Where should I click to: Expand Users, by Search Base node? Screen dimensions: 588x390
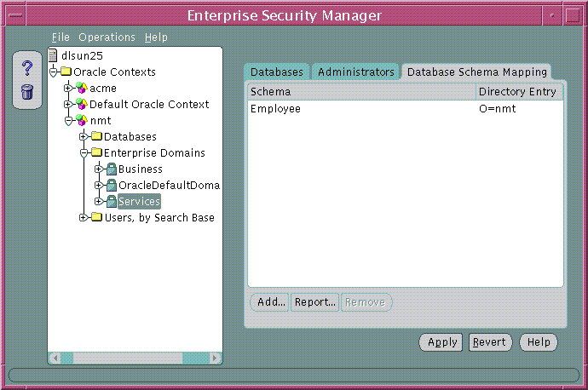click(x=84, y=217)
